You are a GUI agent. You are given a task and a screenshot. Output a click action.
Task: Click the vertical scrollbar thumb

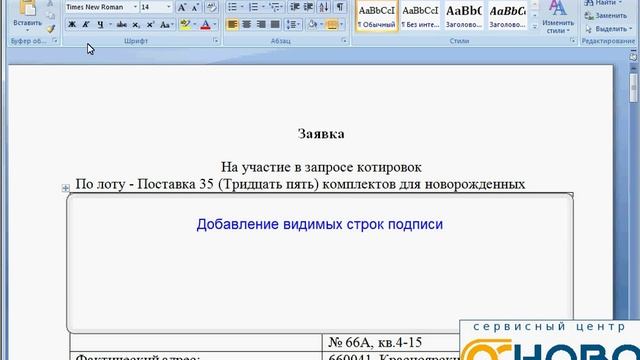click(x=633, y=87)
